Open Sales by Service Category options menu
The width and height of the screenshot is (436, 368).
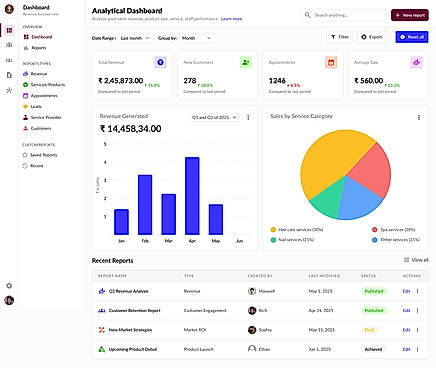419,117
